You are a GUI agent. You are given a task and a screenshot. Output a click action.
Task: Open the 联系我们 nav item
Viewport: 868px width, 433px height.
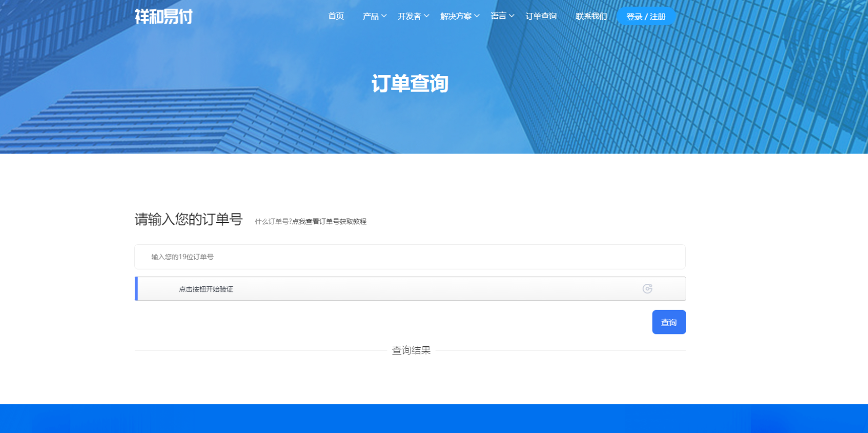(x=591, y=16)
